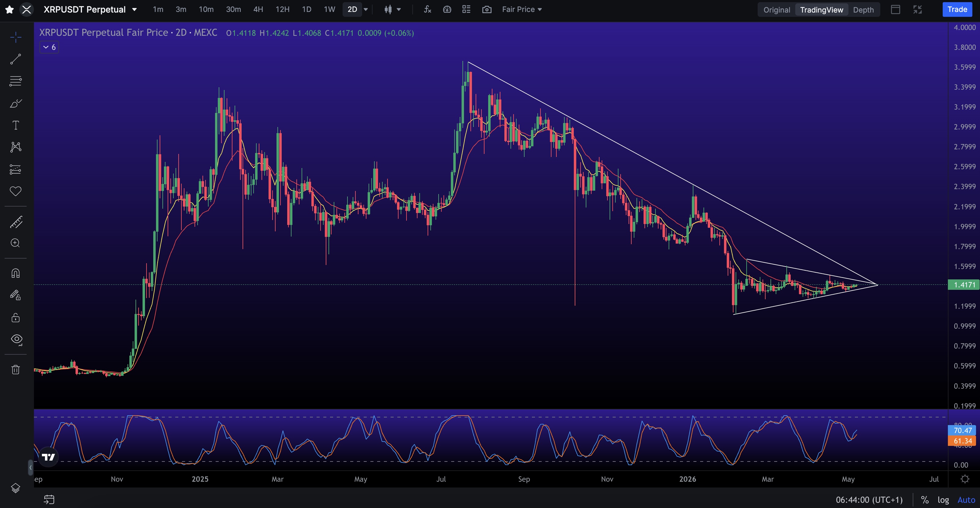Image resolution: width=980 pixels, height=508 pixels.
Task: Select the ruler measure tool
Action: tap(16, 222)
